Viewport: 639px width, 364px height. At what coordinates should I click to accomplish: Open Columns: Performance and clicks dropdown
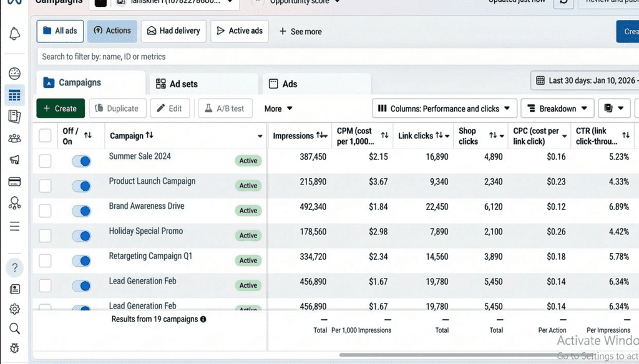coord(444,108)
